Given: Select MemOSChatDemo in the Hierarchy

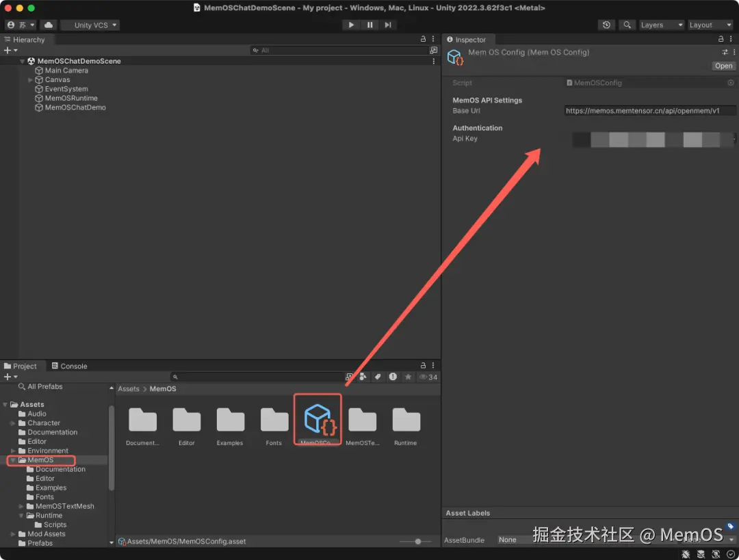Looking at the screenshot, I should click(75, 107).
